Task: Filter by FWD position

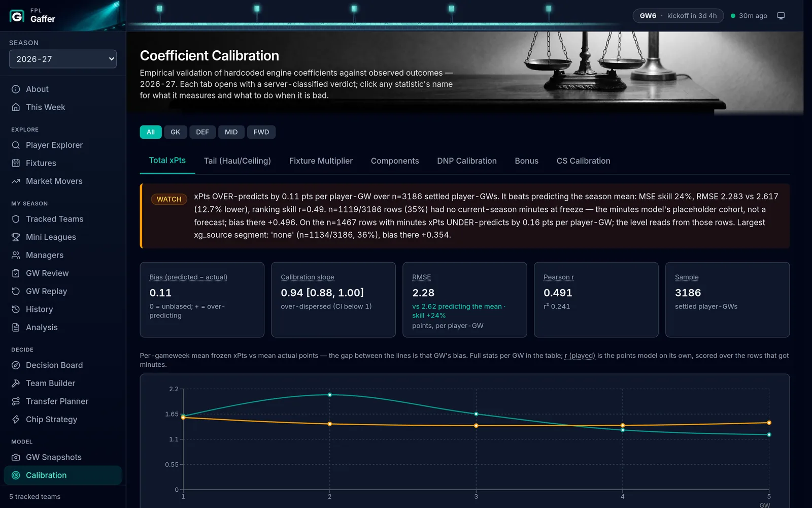Action: tap(261, 132)
